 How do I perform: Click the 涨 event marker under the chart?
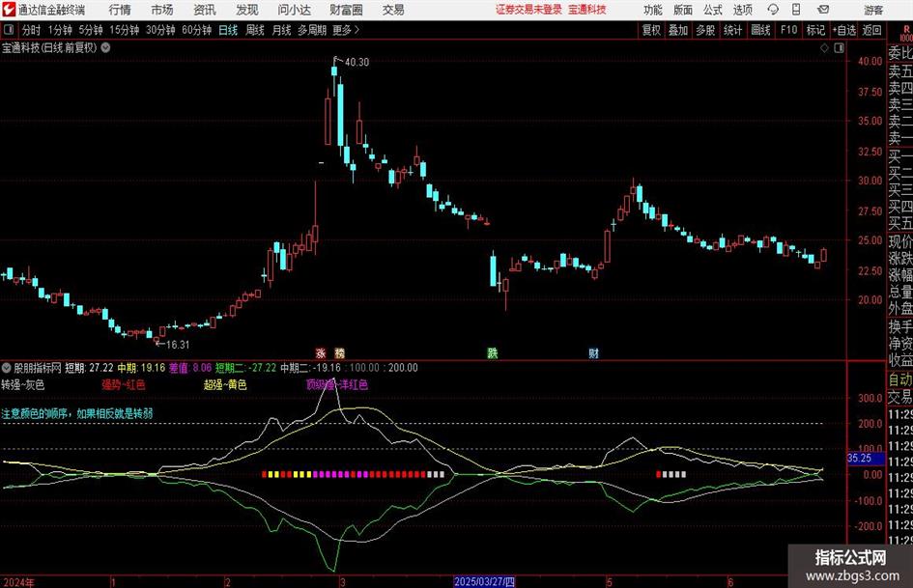pos(321,352)
